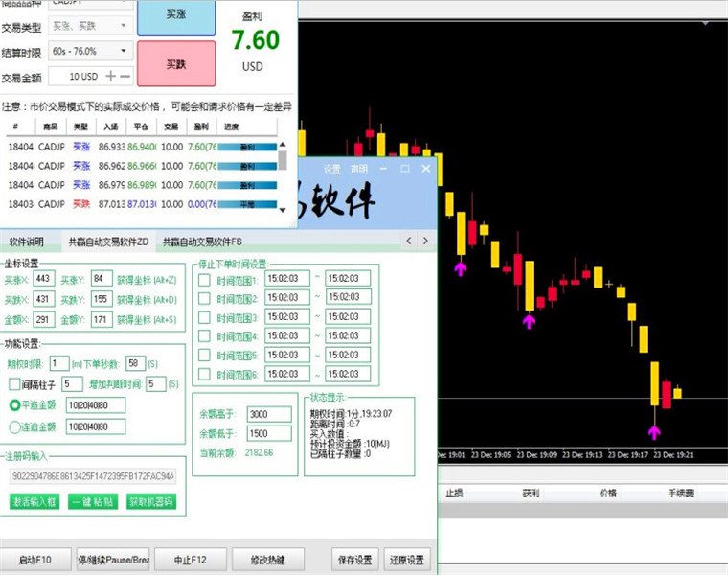Open the 软件说明 tab
The height and width of the screenshot is (575, 728).
27,241
